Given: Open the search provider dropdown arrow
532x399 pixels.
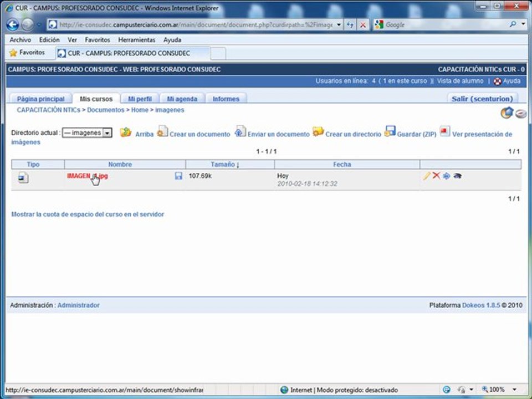Looking at the screenshot, I should [524, 24].
